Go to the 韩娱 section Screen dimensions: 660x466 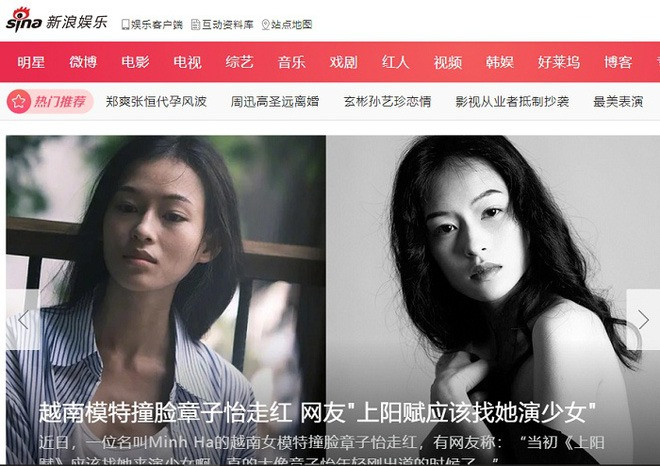(500, 62)
